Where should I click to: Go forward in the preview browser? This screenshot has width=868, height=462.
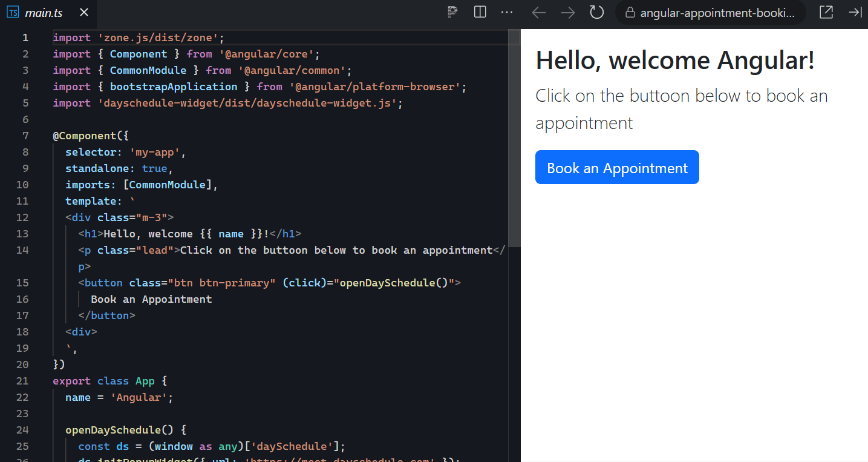point(568,12)
